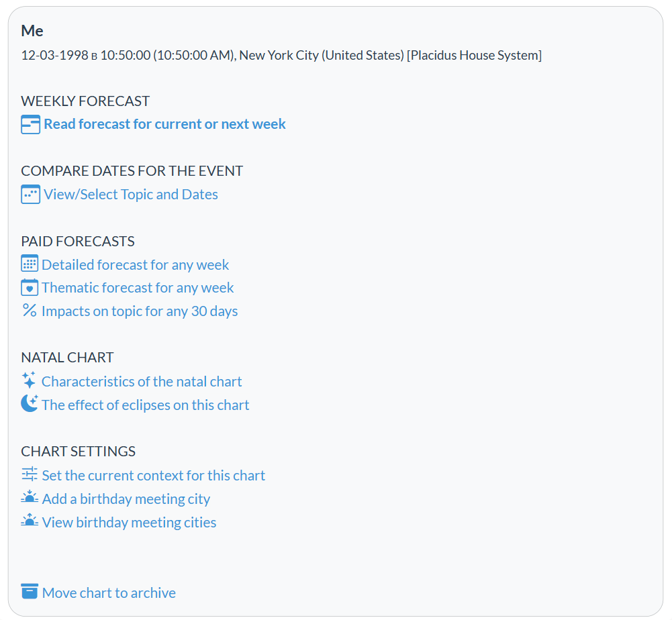This screenshot has height=620, width=672.
Task: Click the crescent moon eclipses icon
Action: [x=30, y=404]
